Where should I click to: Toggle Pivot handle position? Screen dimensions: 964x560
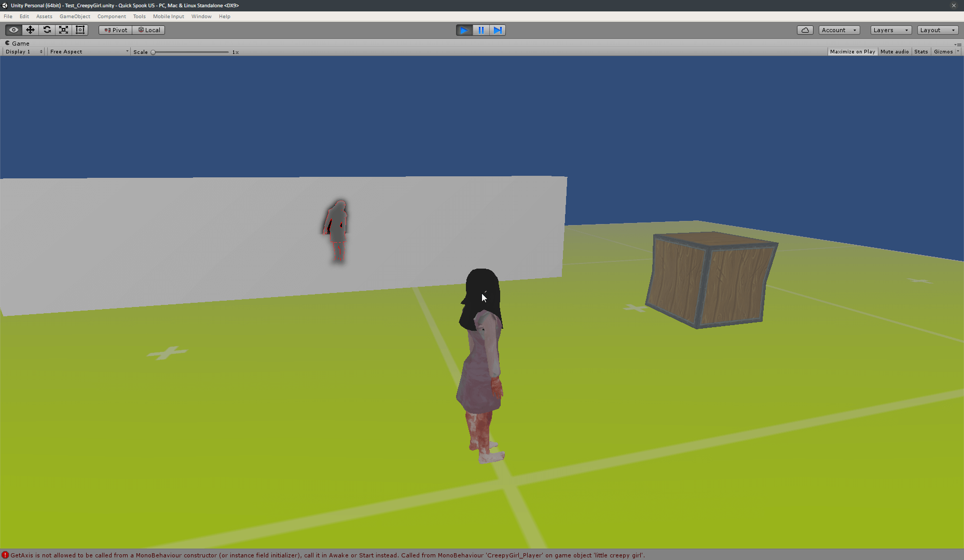116,30
